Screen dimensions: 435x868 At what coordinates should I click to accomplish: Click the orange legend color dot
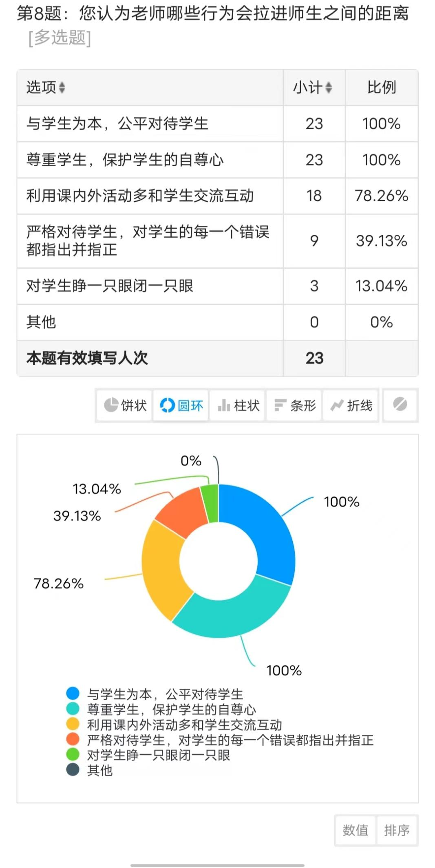coord(73,739)
